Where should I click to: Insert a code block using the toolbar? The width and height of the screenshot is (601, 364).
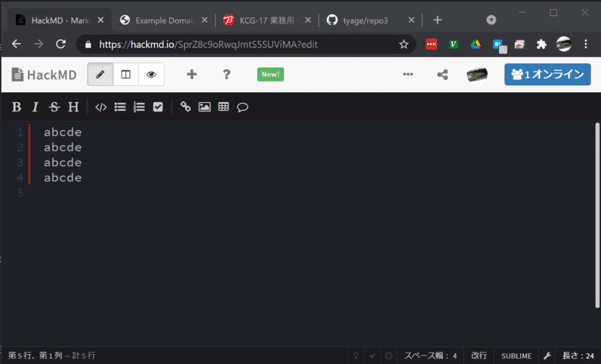tap(100, 106)
